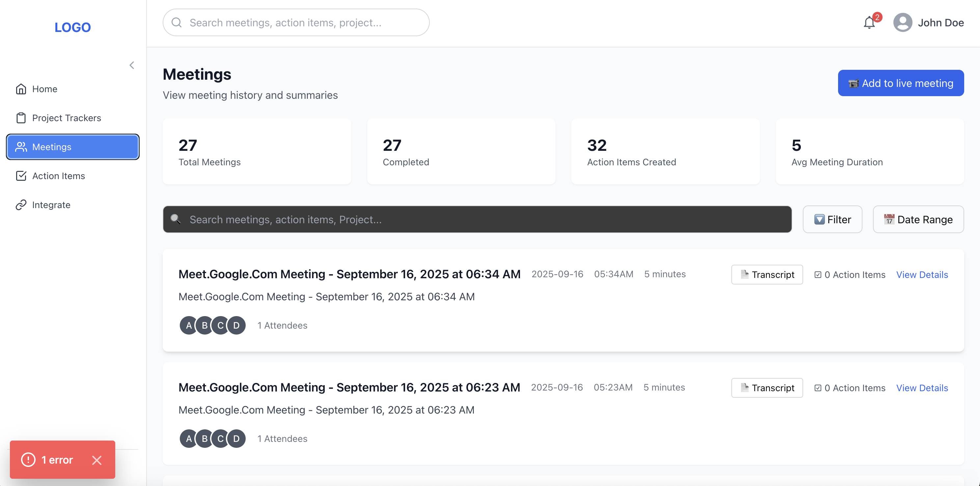Dismiss the 1 error toast
This screenshot has height=486, width=980.
96,460
